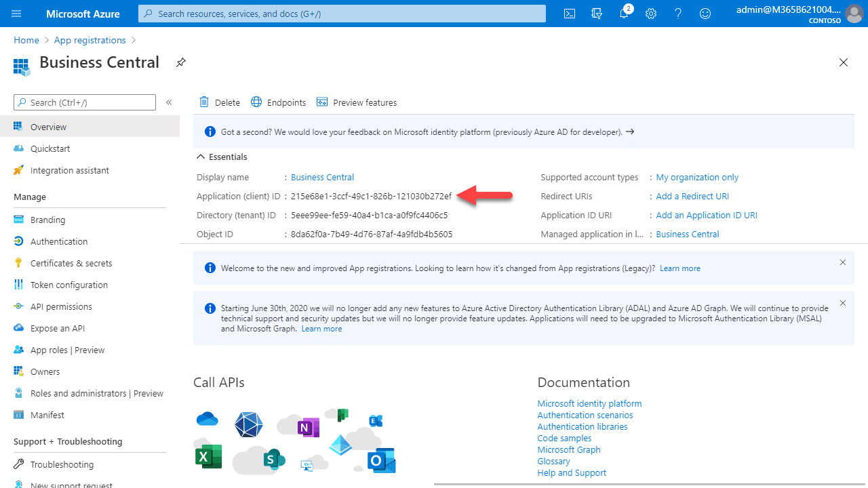Open Code samples link
This screenshot has height=488, width=868.
pos(565,438)
